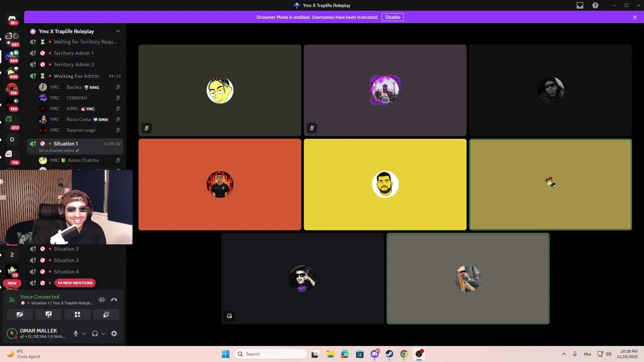644x362 pixels.
Task: Click the taskbar Search box
Action: pyautogui.click(x=271, y=354)
